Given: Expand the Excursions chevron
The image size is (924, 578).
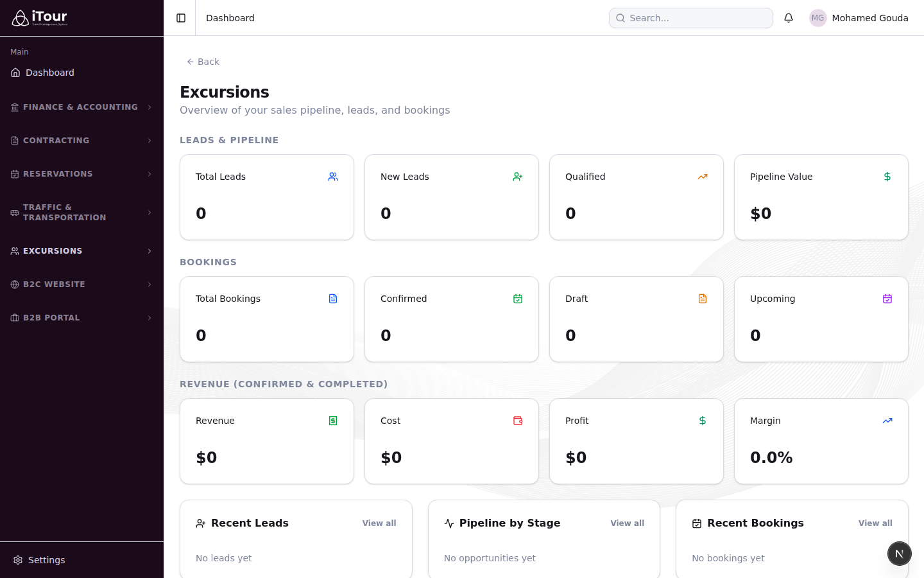Looking at the screenshot, I should click(150, 251).
